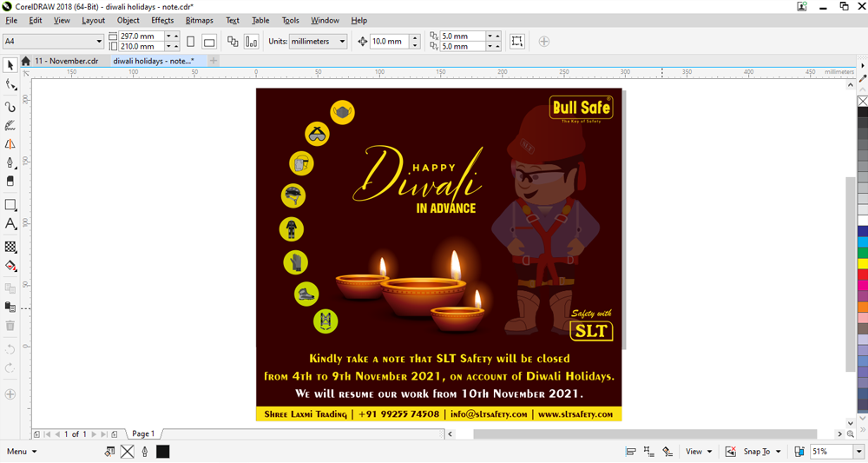Open the File menu
The image size is (868, 463).
coord(11,21)
